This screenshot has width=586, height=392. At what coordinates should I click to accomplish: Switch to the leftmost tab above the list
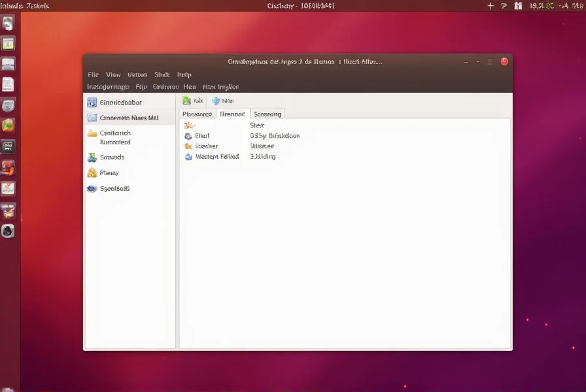[197, 114]
